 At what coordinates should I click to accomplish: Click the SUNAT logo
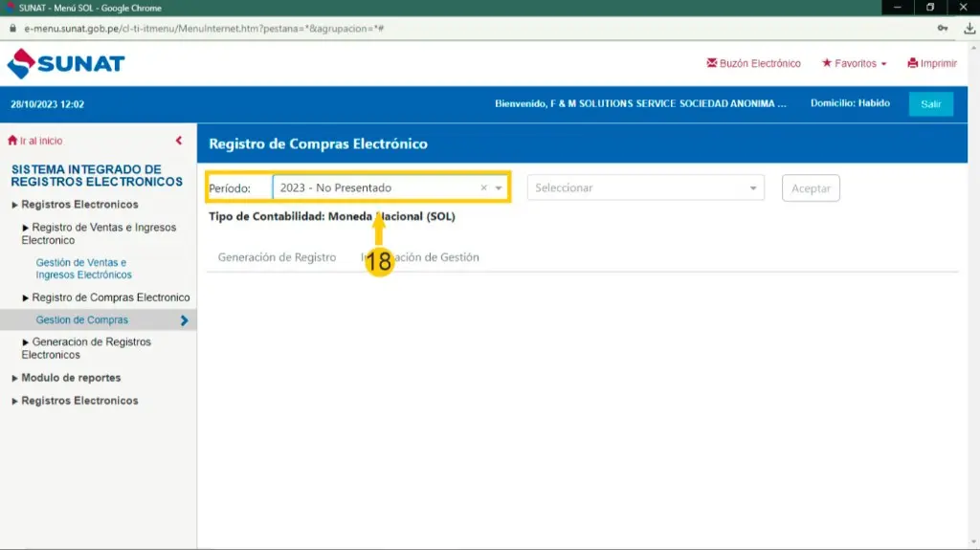(66, 64)
